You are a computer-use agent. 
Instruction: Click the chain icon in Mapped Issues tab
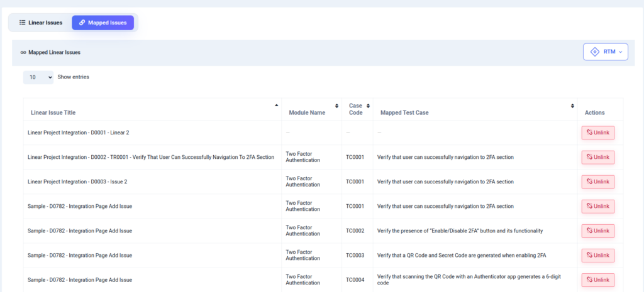pyautogui.click(x=82, y=23)
